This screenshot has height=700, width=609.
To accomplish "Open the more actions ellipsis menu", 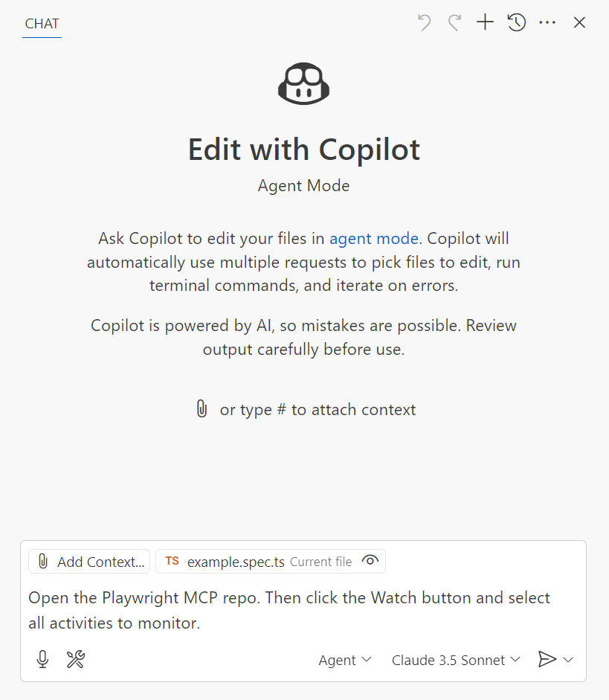I will (x=547, y=23).
